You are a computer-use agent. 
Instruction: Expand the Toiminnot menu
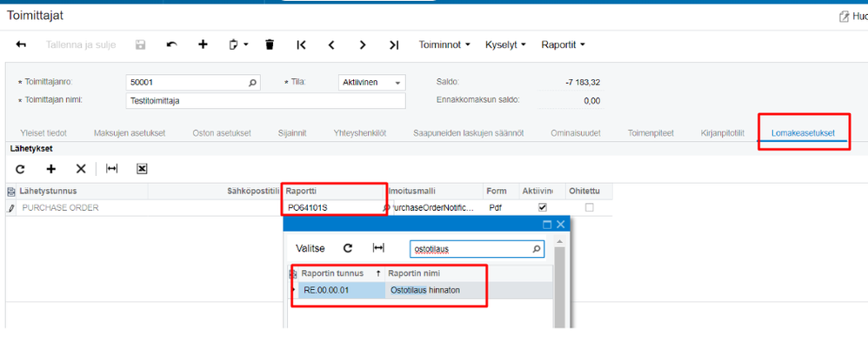(x=444, y=45)
